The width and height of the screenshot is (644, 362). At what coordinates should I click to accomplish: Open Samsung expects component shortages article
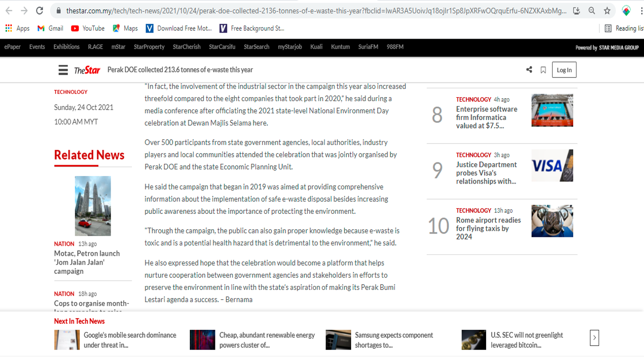tap(394, 340)
